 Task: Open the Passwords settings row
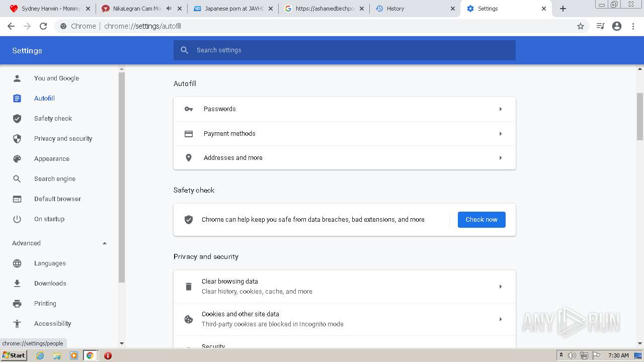[345, 109]
